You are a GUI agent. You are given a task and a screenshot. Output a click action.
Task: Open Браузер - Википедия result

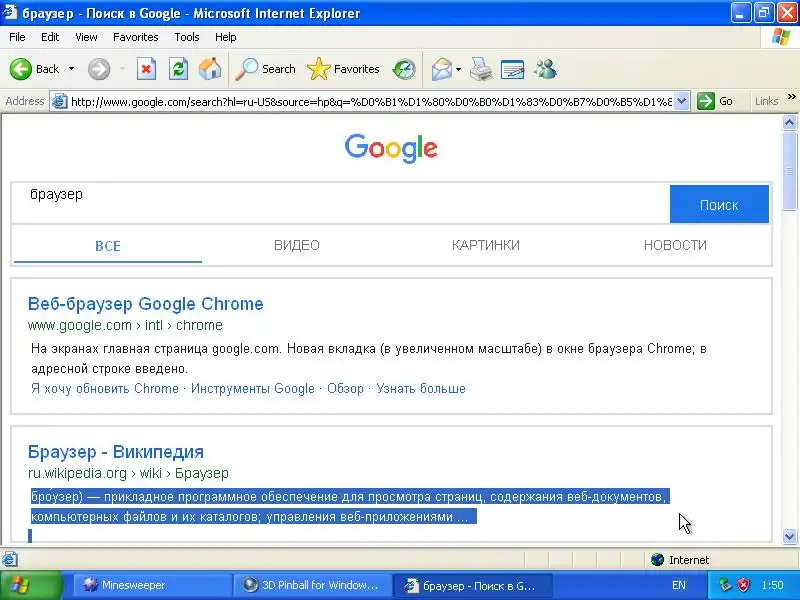point(116,452)
